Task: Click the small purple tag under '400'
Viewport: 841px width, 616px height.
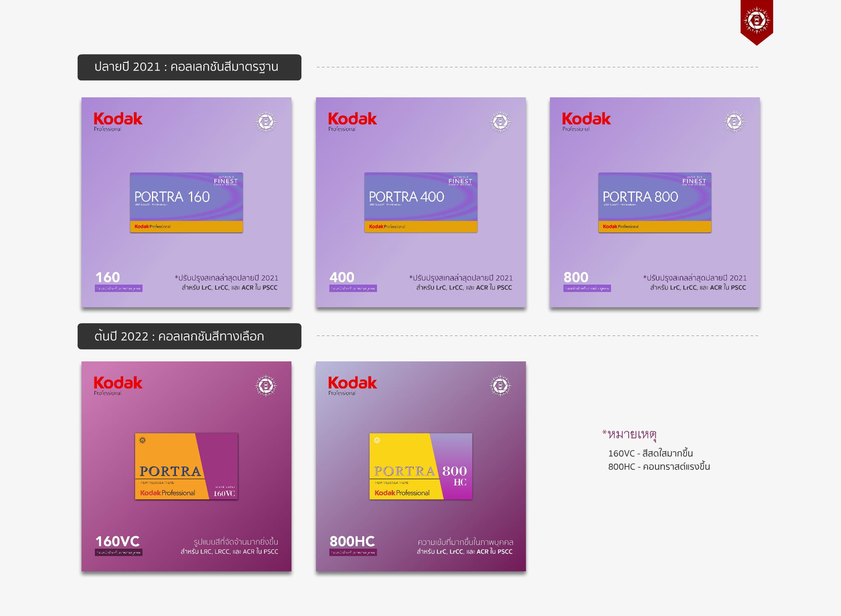Action: click(x=353, y=288)
